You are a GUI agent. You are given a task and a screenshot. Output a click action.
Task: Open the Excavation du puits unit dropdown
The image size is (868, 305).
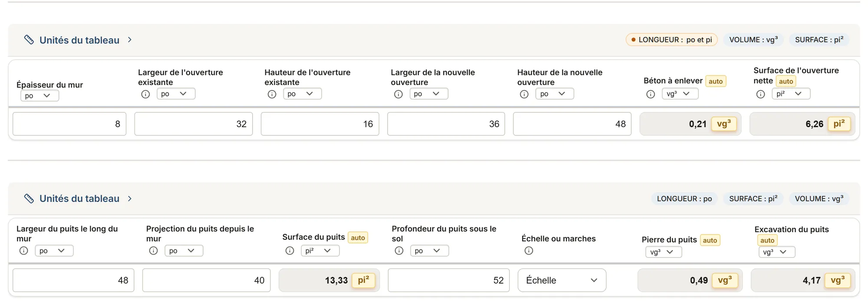777,252
